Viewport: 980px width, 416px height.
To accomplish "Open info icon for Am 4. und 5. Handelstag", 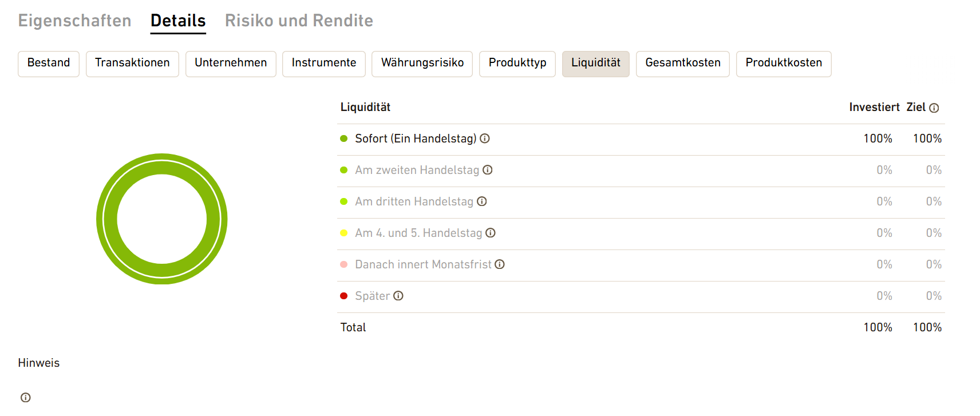I will pyautogui.click(x=491, y=233).
